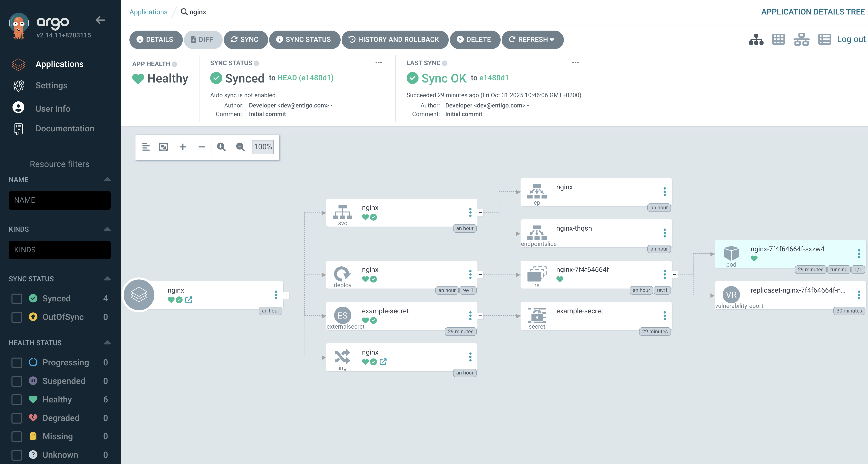Enable the Degraded health filter checkbox
The width and height of the screenshot is (868, 464).
[x=17, y=418]
